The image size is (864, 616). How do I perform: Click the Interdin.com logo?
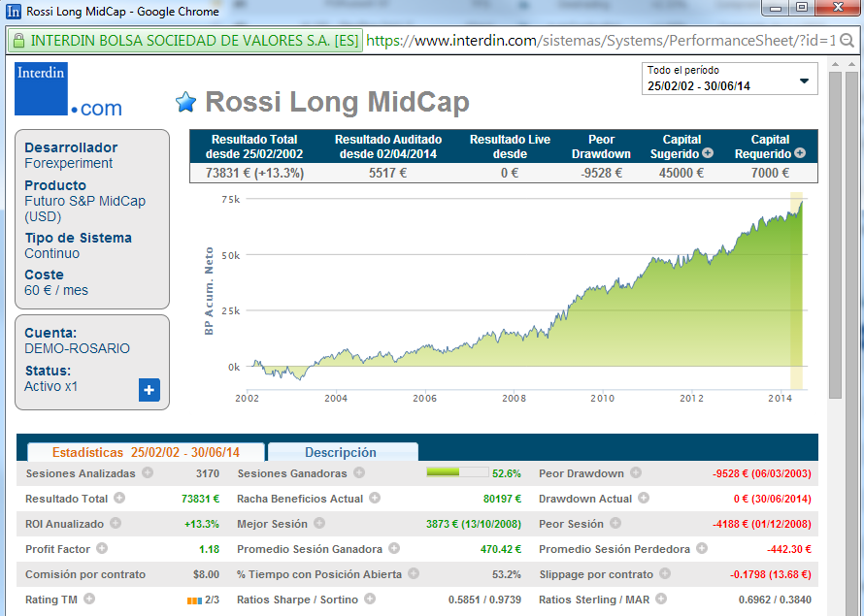(x=68, y=89)
